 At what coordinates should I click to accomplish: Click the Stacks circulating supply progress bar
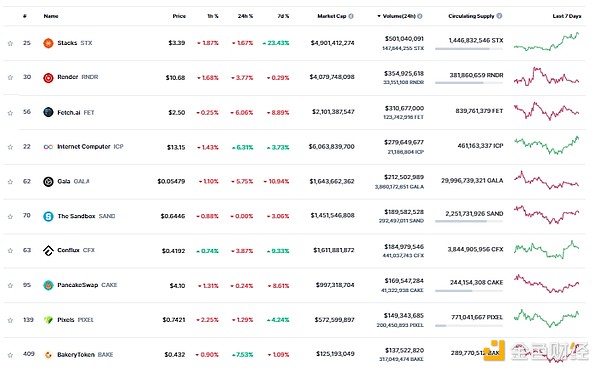click(x=469, y=49)
